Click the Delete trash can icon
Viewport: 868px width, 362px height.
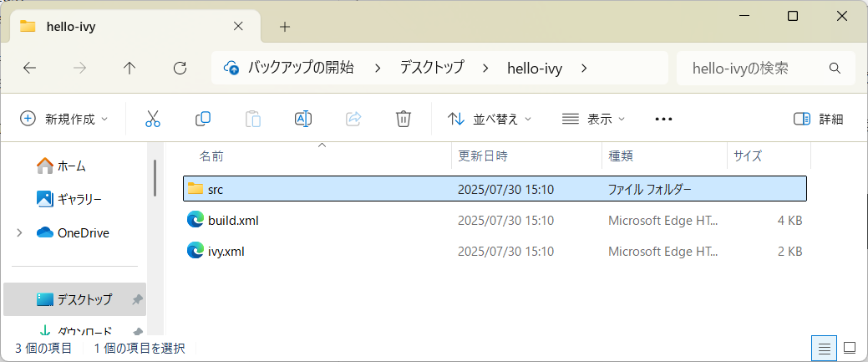(x=403, y=119)
